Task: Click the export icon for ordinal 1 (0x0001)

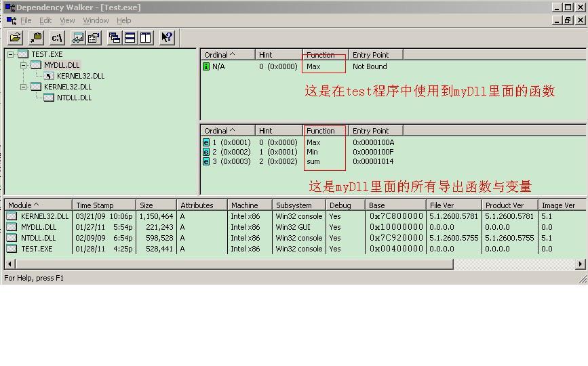Action: point(206,142)
